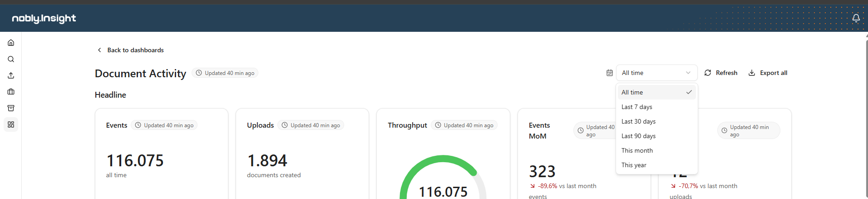Open the briefcase icon in the sidebar

coord(11,92)
